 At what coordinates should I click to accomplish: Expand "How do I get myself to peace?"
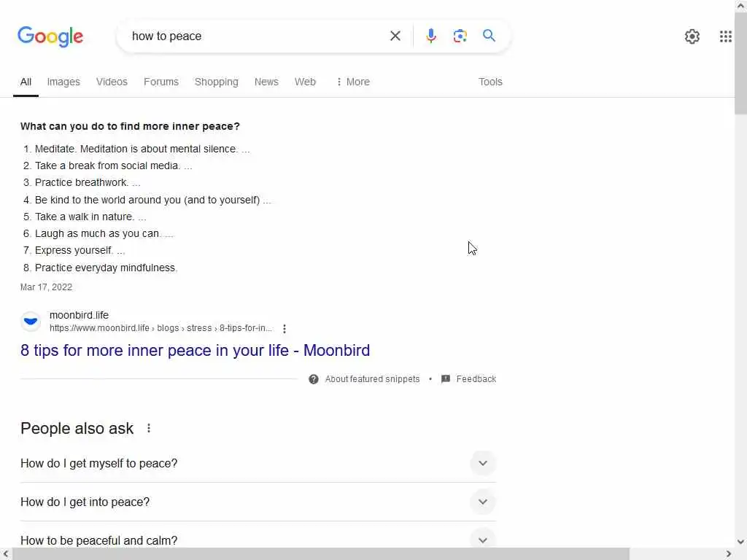482,463
